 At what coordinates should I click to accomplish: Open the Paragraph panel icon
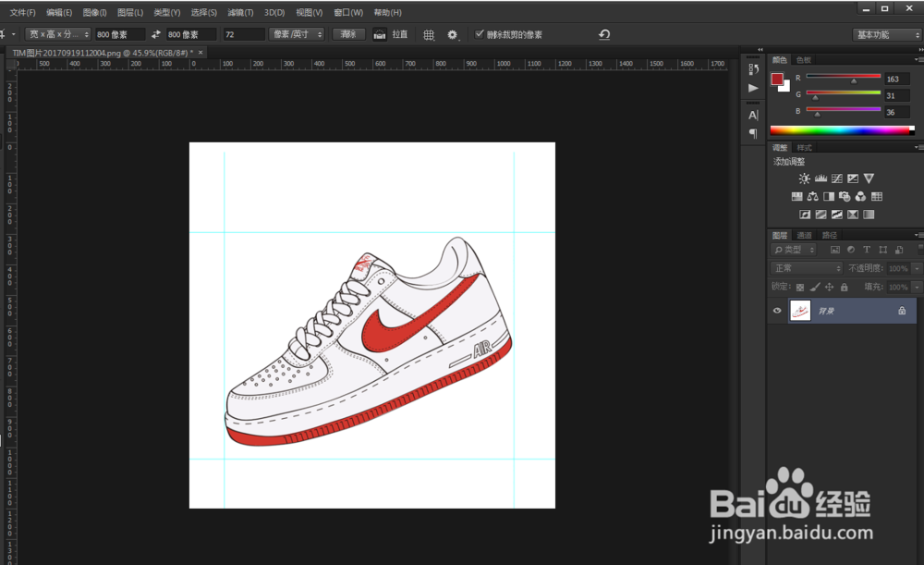[x=753, y=133]
